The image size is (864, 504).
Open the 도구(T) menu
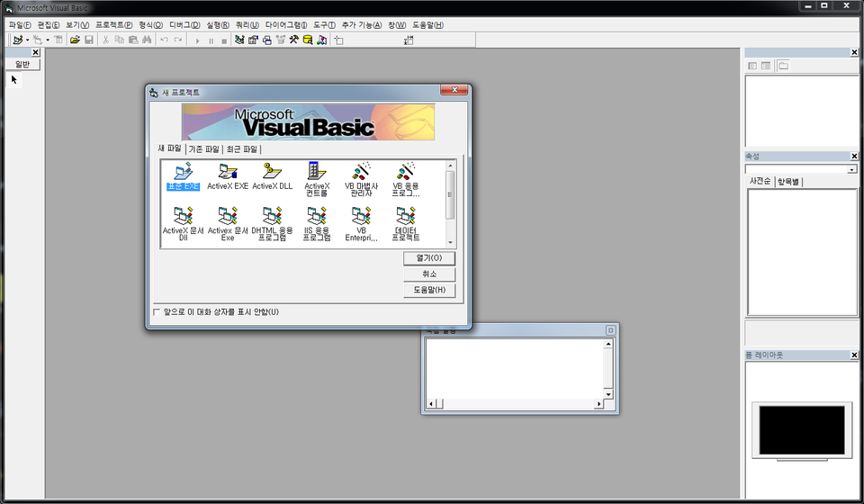click(x=324, y=25)
